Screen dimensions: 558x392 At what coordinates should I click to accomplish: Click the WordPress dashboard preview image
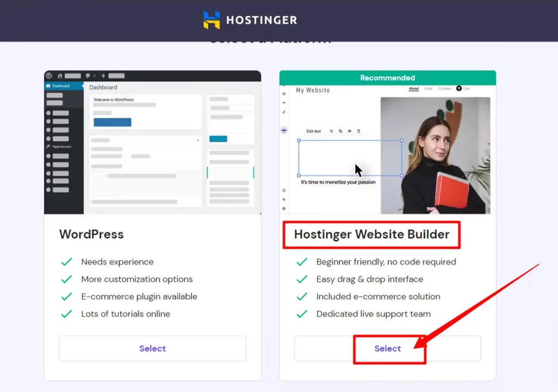(153, 142)
